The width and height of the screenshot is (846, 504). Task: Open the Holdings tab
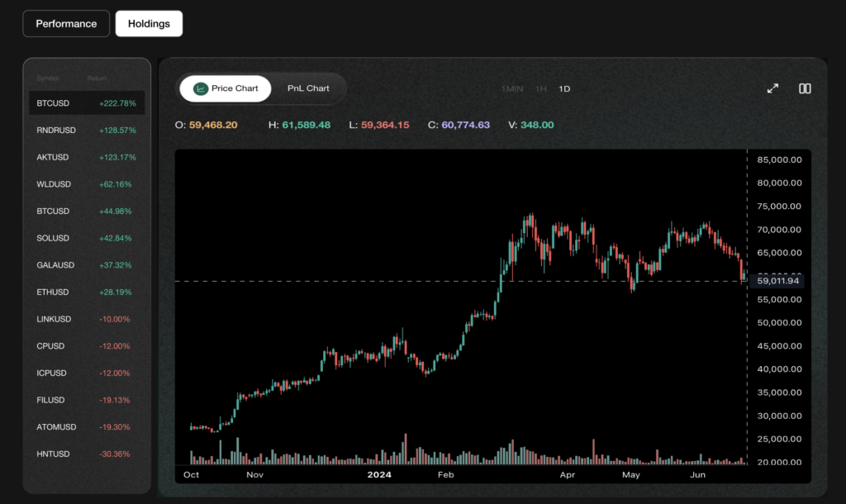coord(149,24)
